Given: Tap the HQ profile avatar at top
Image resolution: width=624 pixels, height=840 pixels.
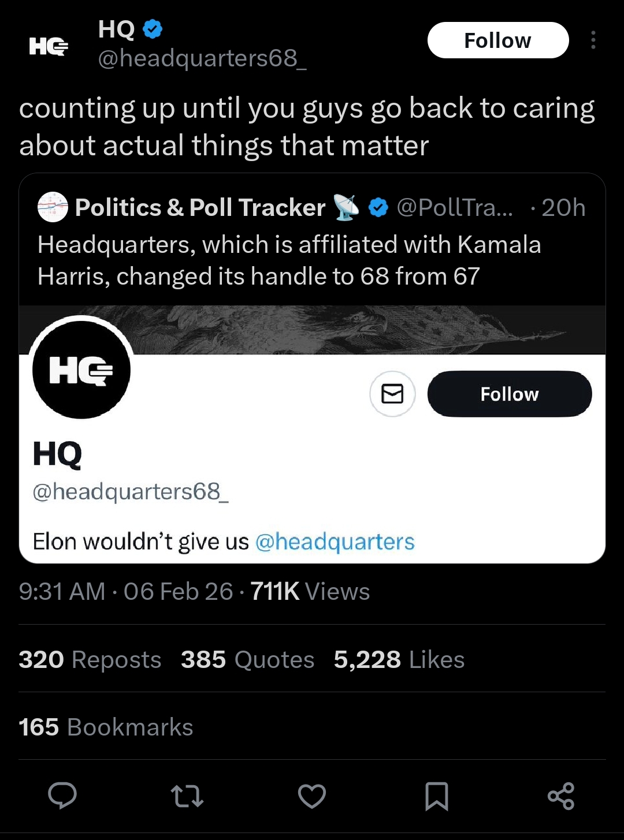Looking at the screenshot, I should pos(49,46).
